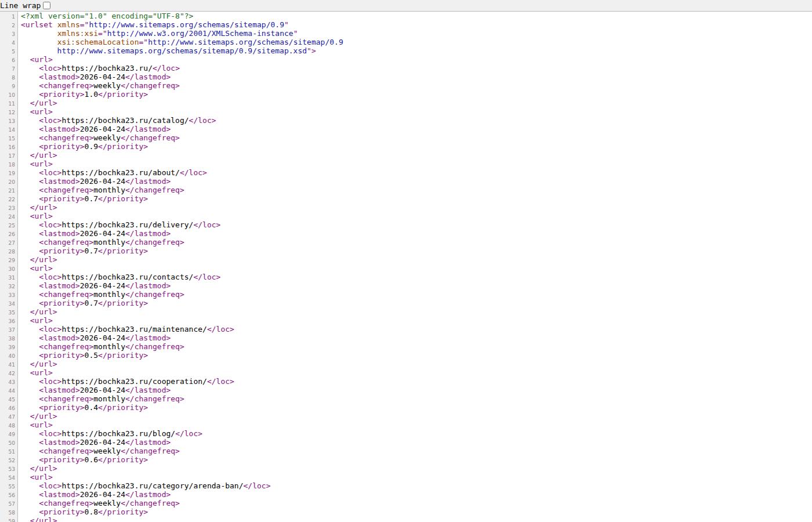Click the priority value 0.9
812x522 pixels.
click(x=91, y=147)
